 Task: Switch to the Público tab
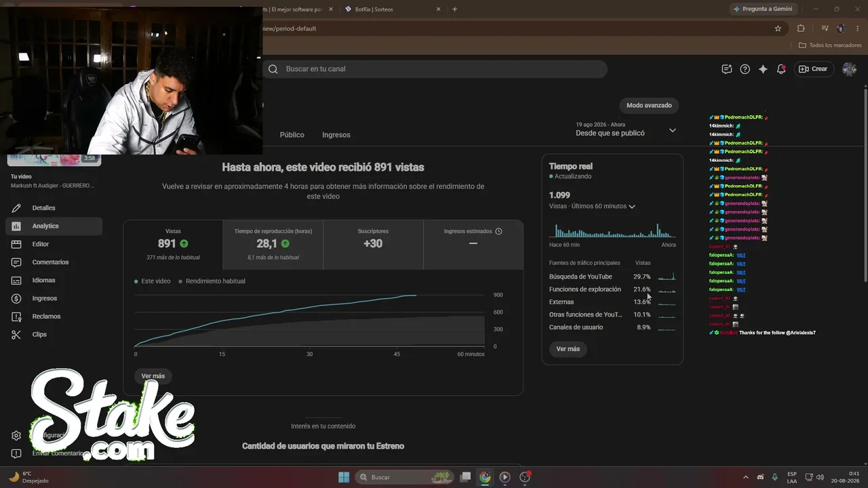292,135
